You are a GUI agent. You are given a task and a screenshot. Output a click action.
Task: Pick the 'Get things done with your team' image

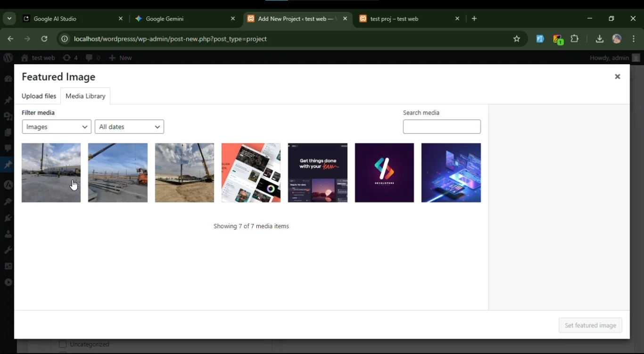[x=318, y=173]
